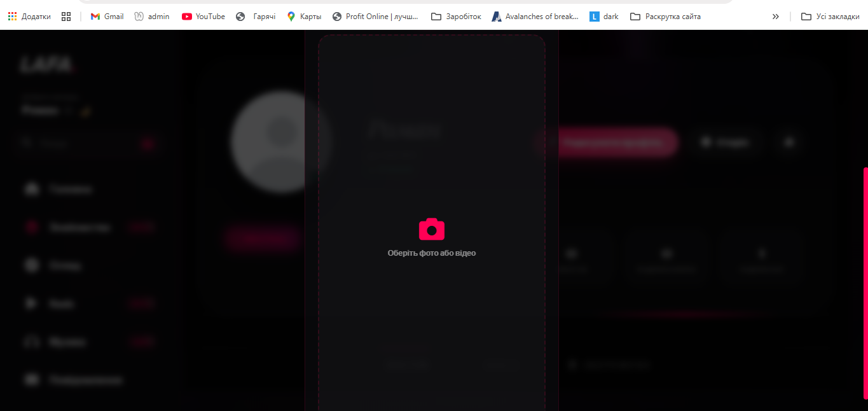Open the Avalanches of break... bookmark
The height and width of the screenshot is (411, 868).
pos(535,17)
